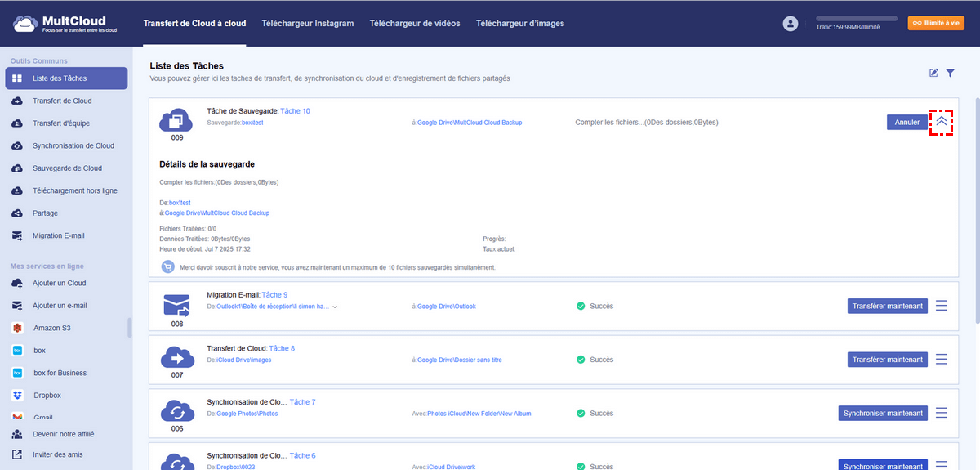Switch to Téléchargeur Instagram tab

(x=308, y=24)
